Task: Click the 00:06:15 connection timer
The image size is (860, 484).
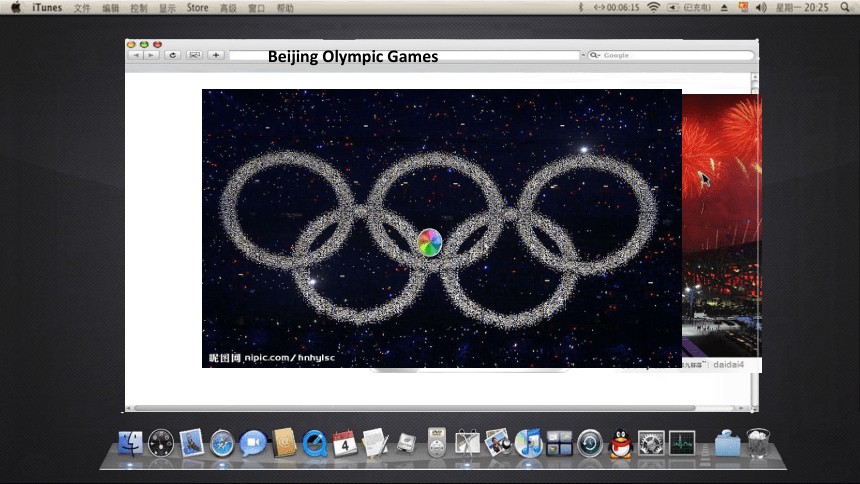Action: (616, 8)
